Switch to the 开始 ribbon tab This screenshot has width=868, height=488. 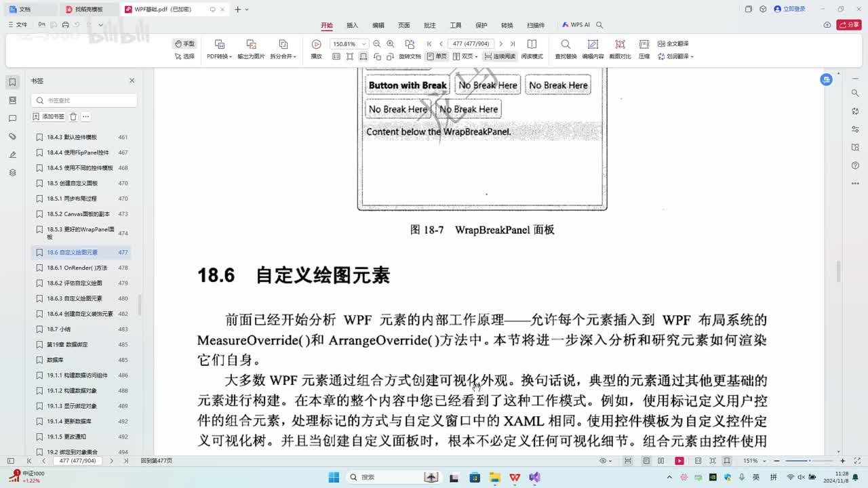pyautogui.click(x=327, y=25)
